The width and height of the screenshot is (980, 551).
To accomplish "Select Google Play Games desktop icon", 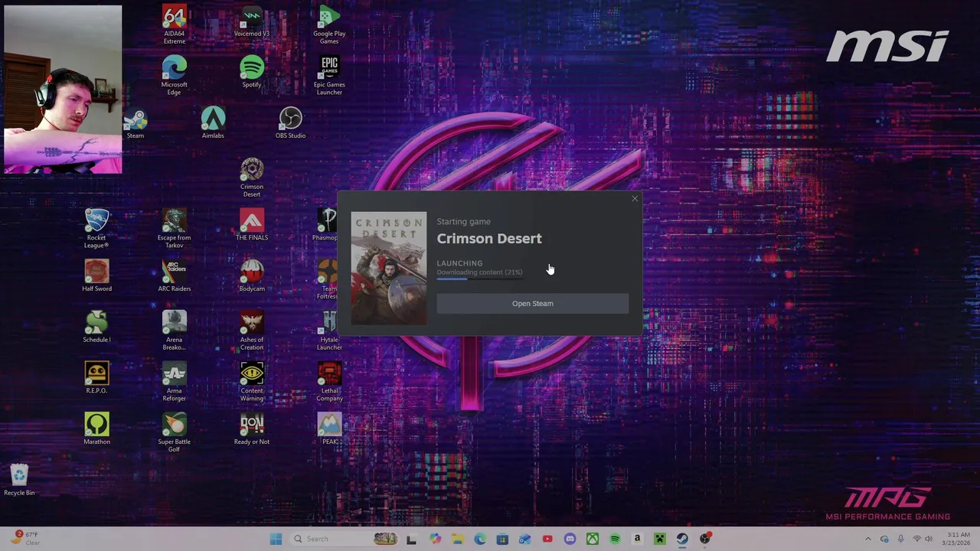I will tap(329, 25).
